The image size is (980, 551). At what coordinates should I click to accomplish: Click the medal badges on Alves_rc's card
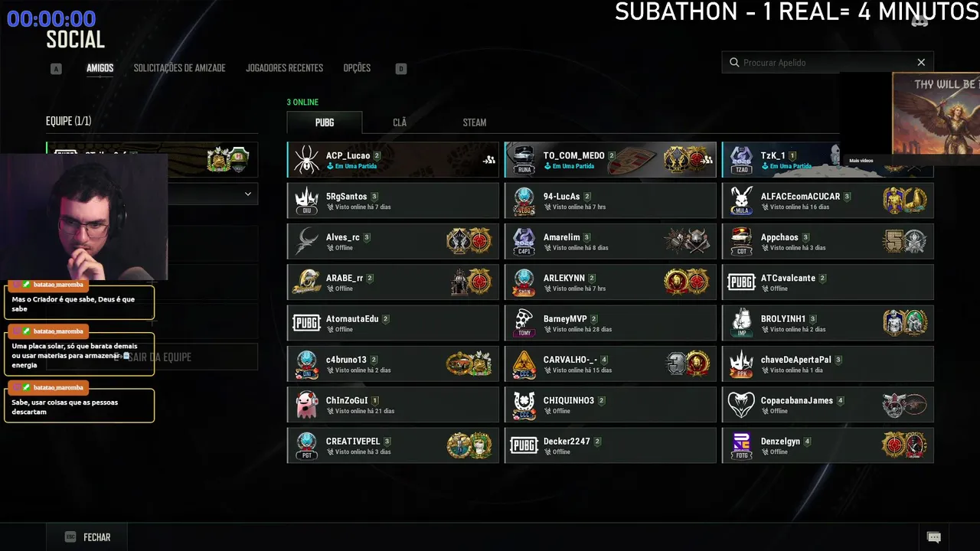tap(469, 241)
